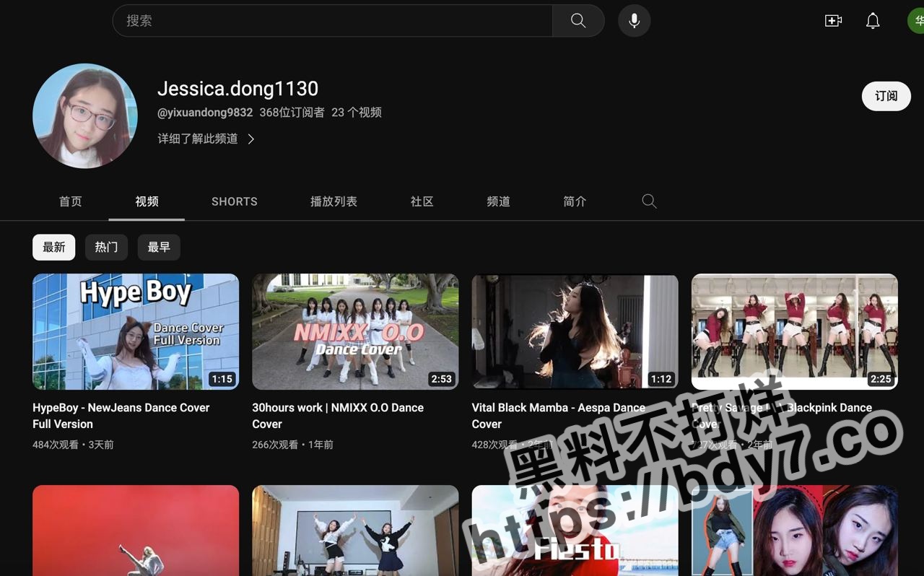Open the Jessica.dong1130 channel profile picture

pyautogui.click(x=85, y=115)
